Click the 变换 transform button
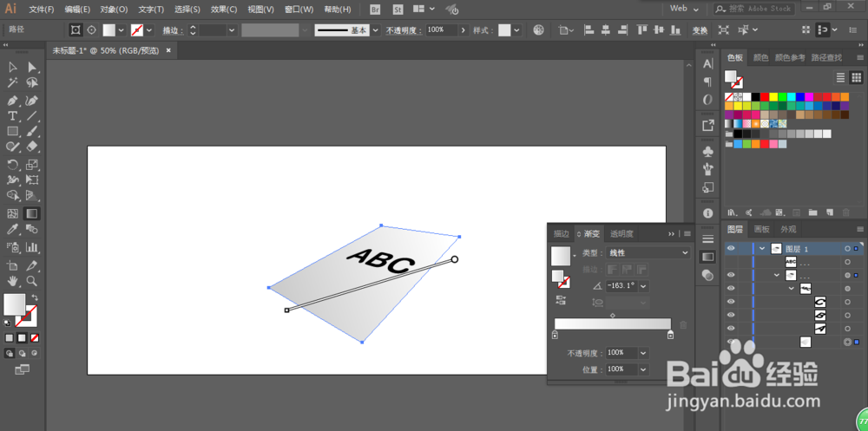Image resolution: width=868 pixels, height=431 pixels. coord(700,30)
